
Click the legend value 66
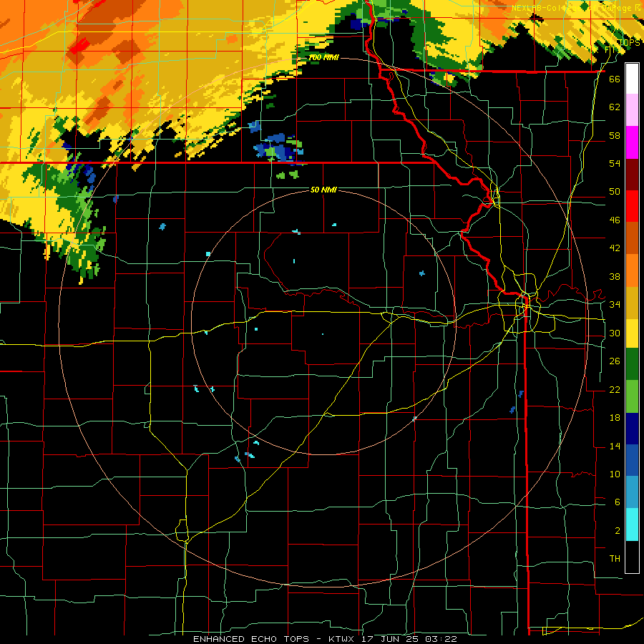pos(615,79)
